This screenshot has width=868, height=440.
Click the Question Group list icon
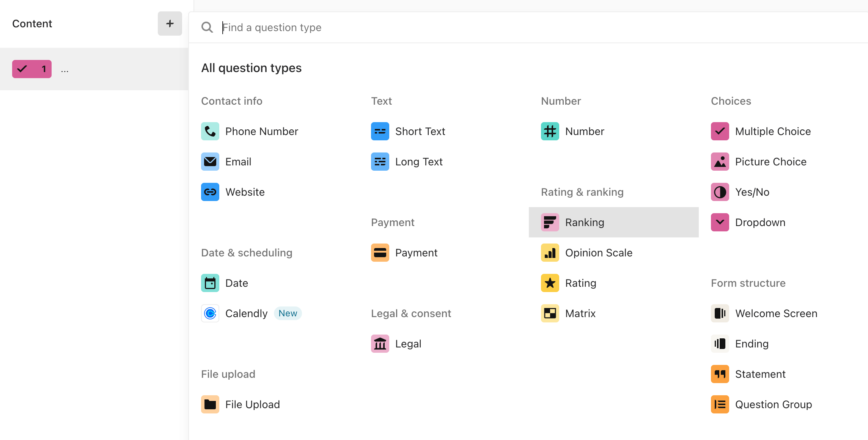720,404
